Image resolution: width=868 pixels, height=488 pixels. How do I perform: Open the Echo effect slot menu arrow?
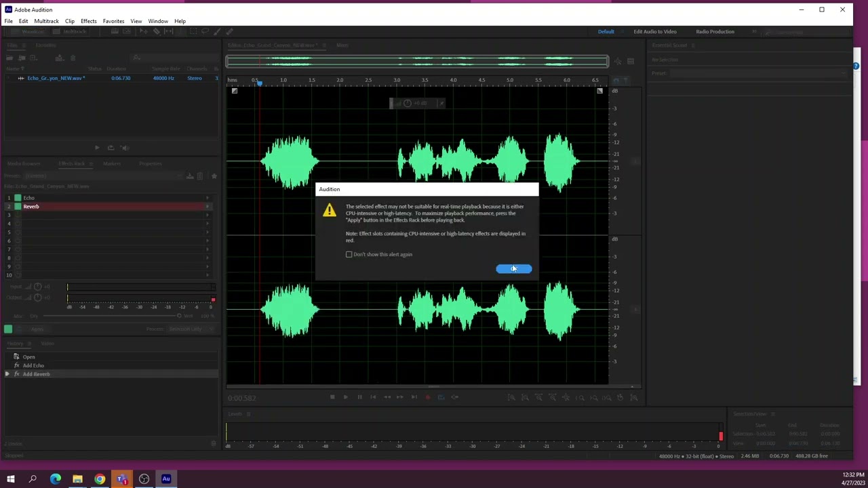[208, 198]
